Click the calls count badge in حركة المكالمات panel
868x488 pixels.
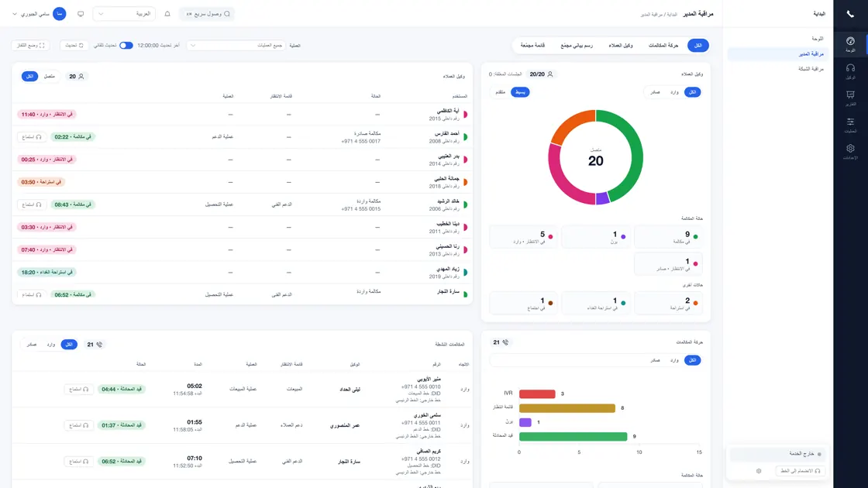pos(501,342)
